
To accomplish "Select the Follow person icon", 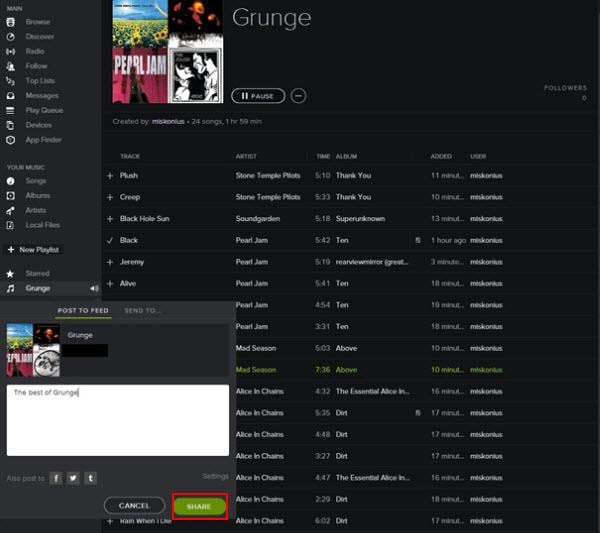I will (10, 66).
